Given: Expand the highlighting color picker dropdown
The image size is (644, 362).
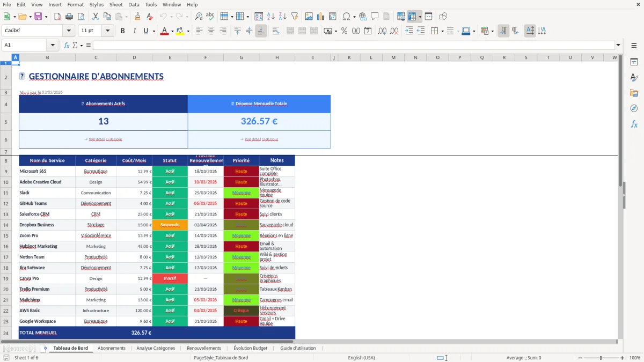Looking at the screenshot, I should [188, 31].
